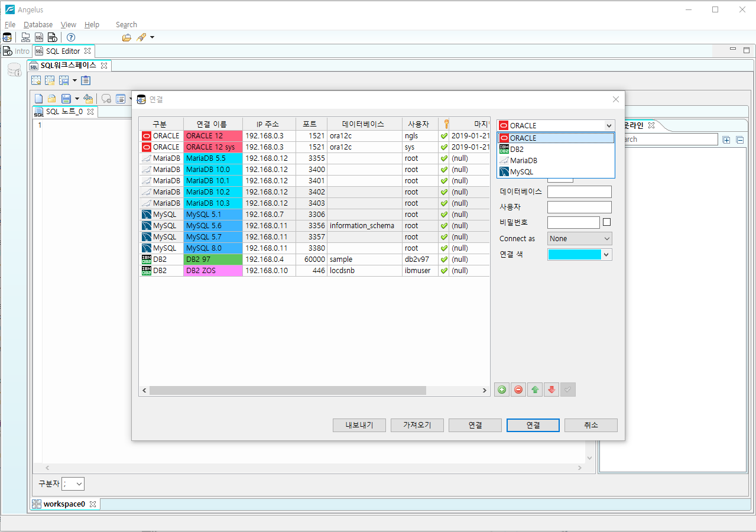Click the save workspace grid icon
756x532 pixels.
[x=64, y=80]
